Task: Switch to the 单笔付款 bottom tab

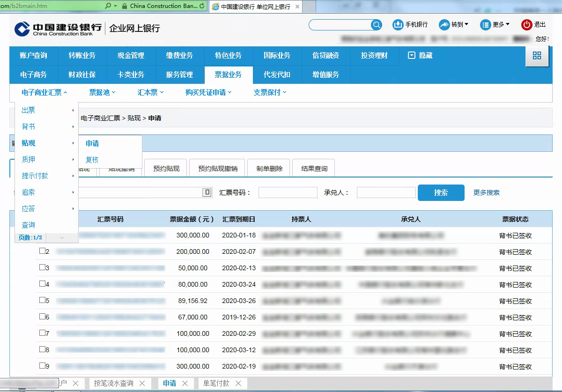Action: tap(216, 384)
